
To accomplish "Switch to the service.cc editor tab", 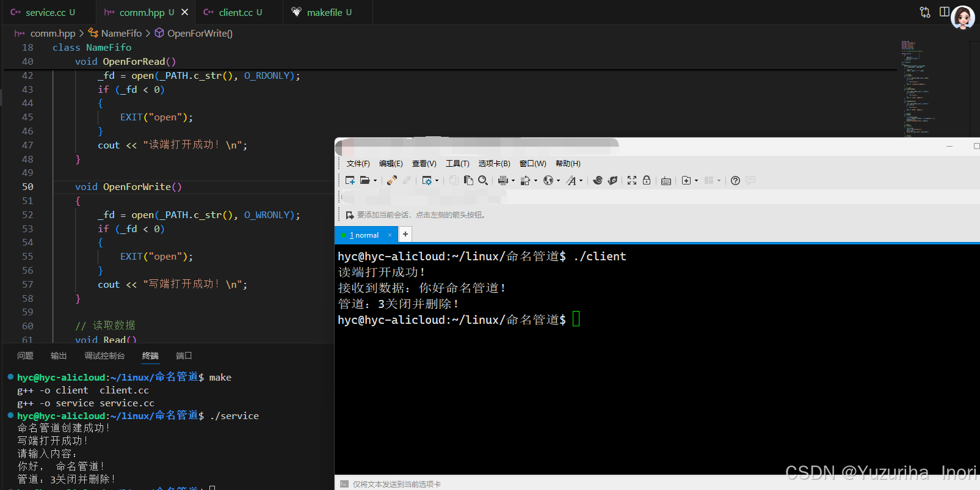I will pyautogui.click(x=48, y=12).
